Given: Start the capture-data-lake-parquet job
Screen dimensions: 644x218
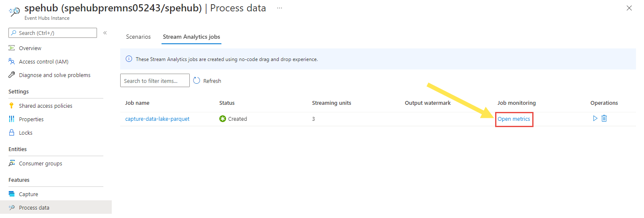Looking at the screenshot, I should [595, 119].
